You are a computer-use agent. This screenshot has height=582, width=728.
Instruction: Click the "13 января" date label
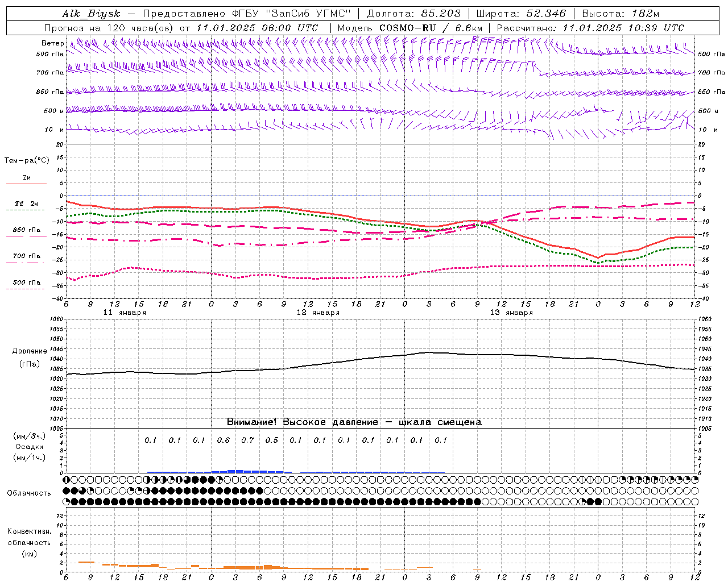[511, 313]
